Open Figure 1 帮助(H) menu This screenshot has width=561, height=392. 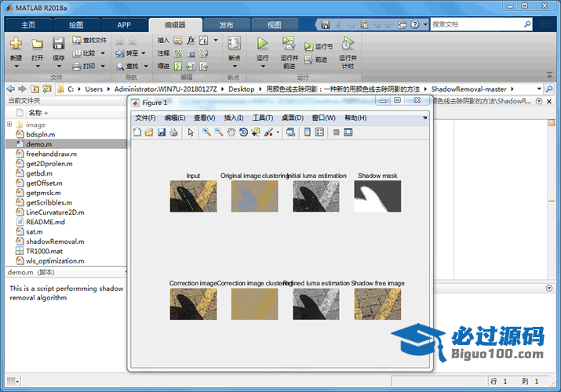click(355, 118)
